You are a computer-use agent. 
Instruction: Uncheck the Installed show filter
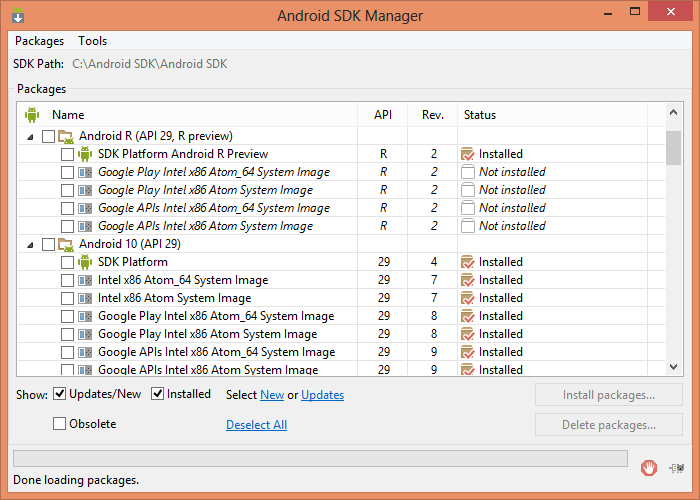pos(157,394)
